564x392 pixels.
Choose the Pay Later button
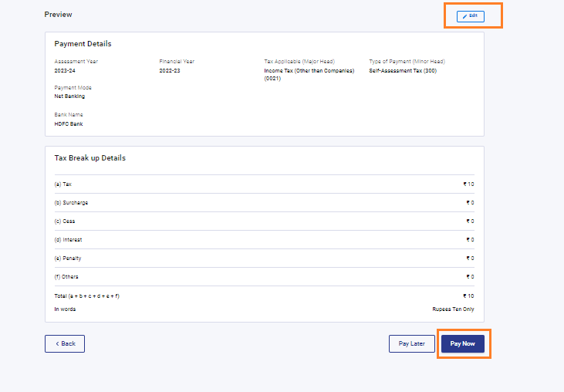click(x=411, y=343)
